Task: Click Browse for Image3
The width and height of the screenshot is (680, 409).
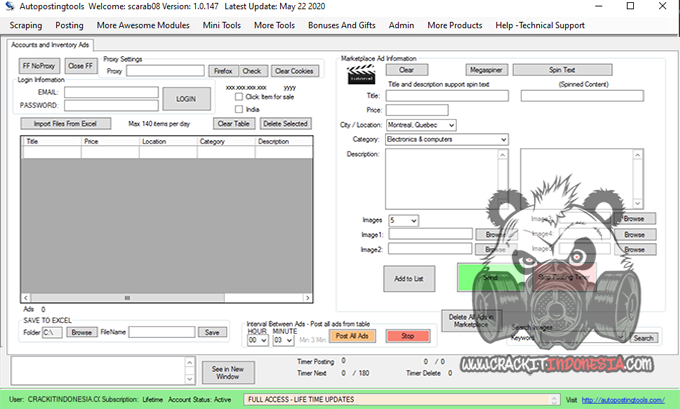Action: click(x=634, y=219)
